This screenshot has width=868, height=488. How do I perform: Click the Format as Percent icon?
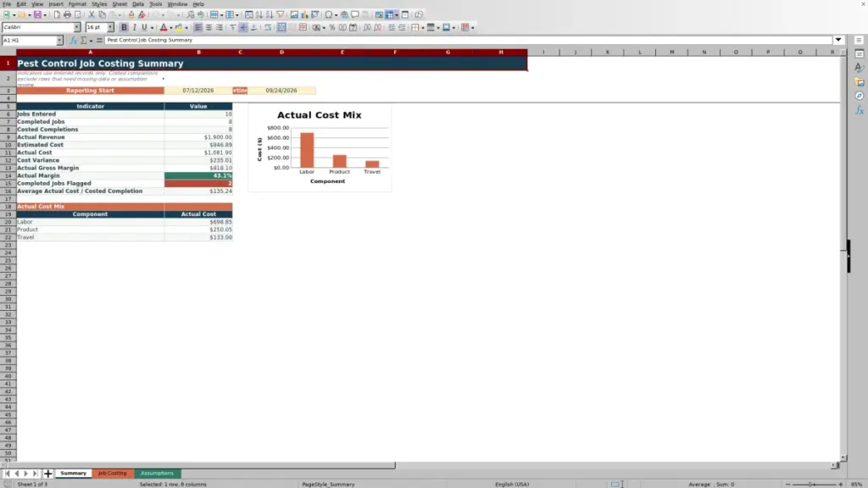coord(332,27)
